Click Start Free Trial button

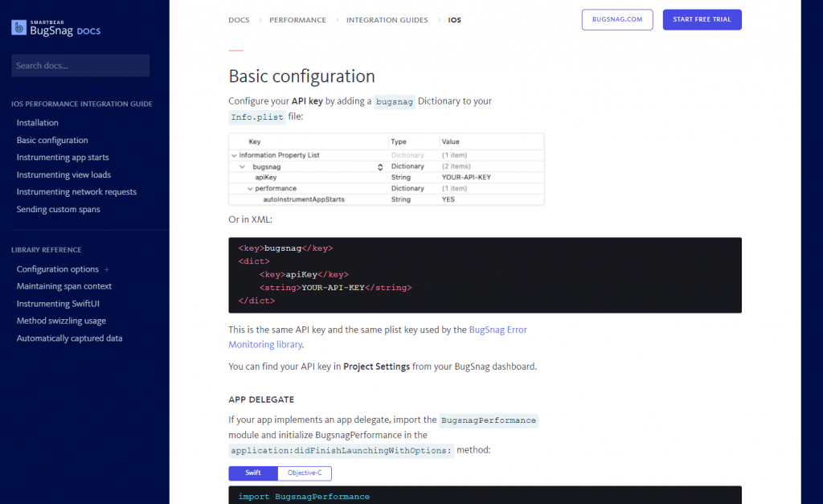point(702,19)
